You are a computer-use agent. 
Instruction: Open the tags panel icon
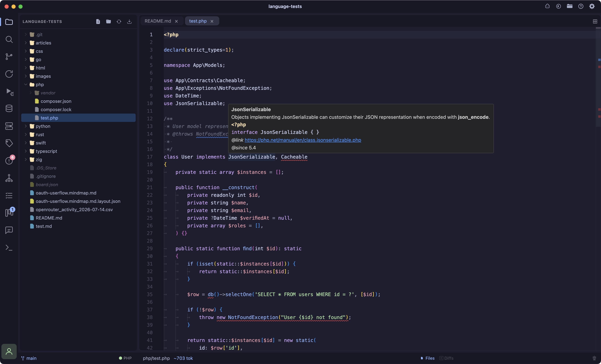(9, 143)
